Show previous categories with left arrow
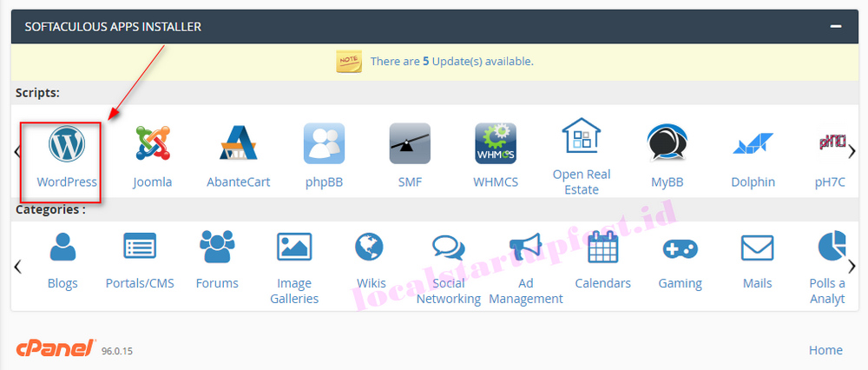The width and height of the screenshot is (868, 370). click(x=17, y=267)
